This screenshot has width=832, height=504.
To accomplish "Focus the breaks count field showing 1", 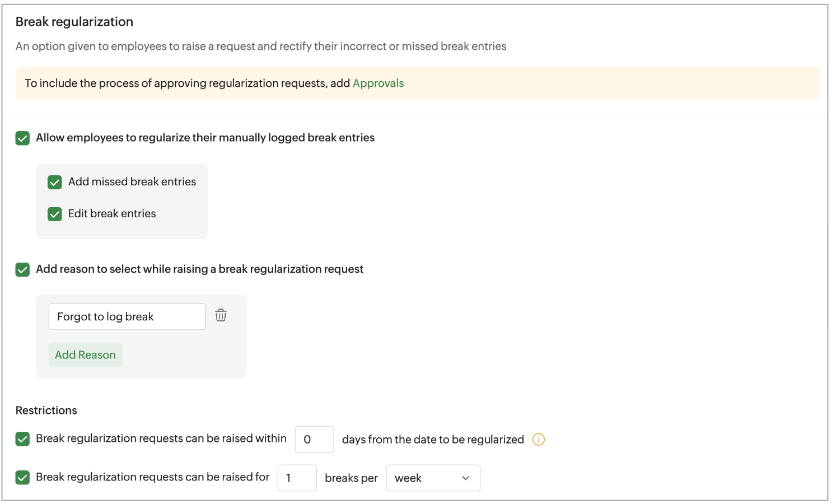I will coord(297,478).
